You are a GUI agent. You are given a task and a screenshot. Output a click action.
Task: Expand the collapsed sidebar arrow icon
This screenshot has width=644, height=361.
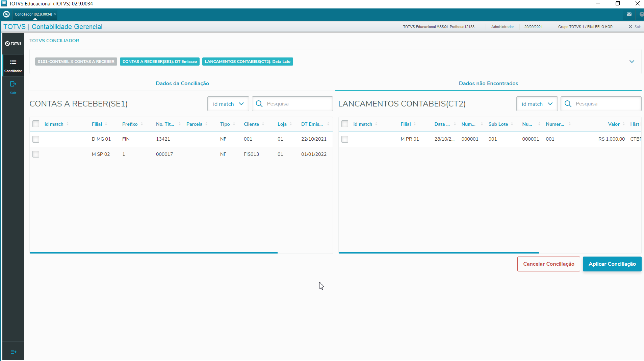[14, 352]
